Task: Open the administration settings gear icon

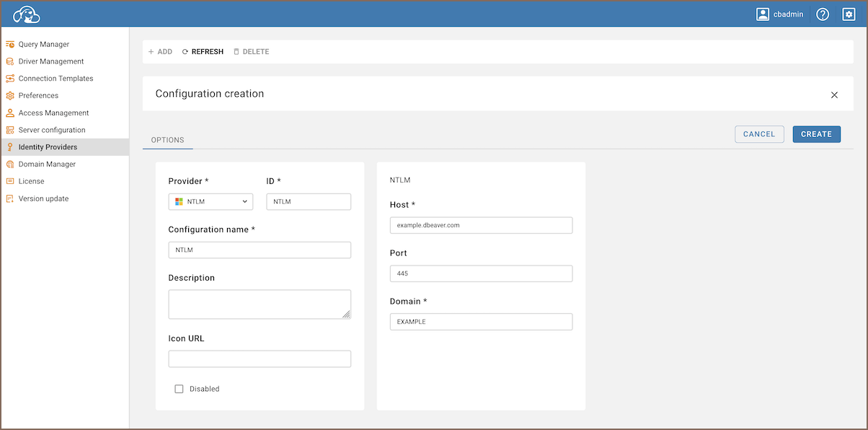Action: click(849, 14)
